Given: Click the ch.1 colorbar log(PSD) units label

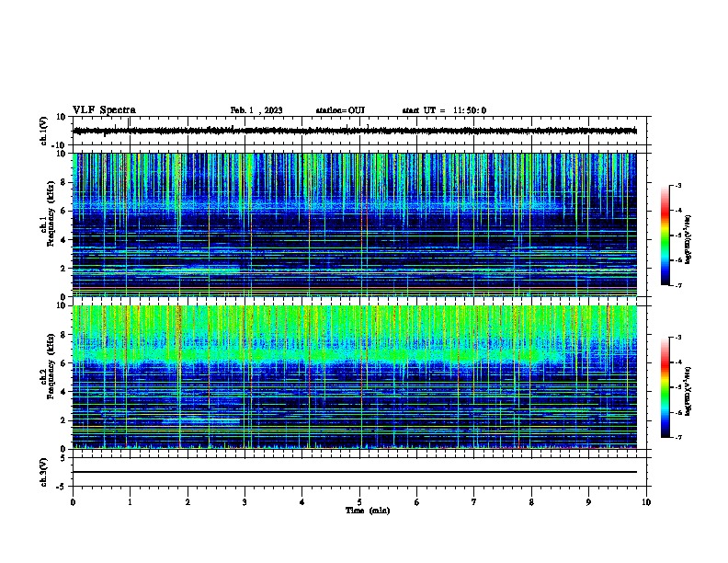Looking at the screenshot, I should (x=688, y=240).
